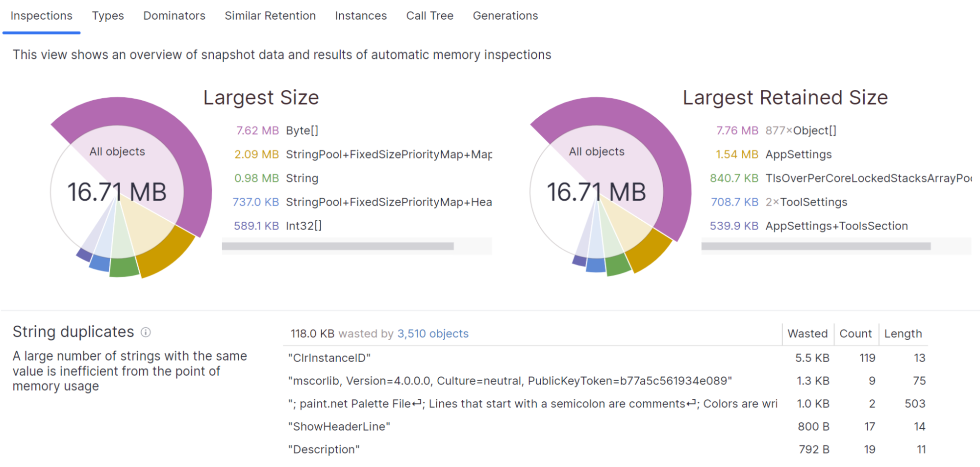Click the gold segment of Largest Retained chart
The height and width of the screenshot is (467, 980).
pos(650,250)
